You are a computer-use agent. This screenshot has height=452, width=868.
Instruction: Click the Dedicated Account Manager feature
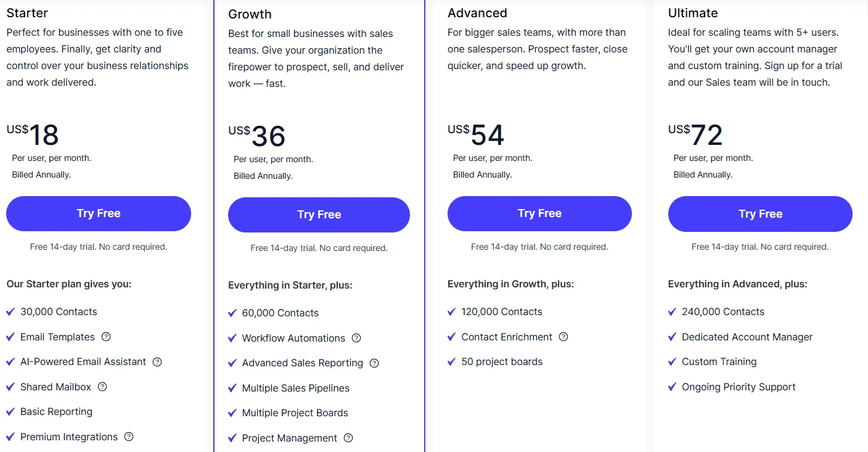[x=747, y=337]
